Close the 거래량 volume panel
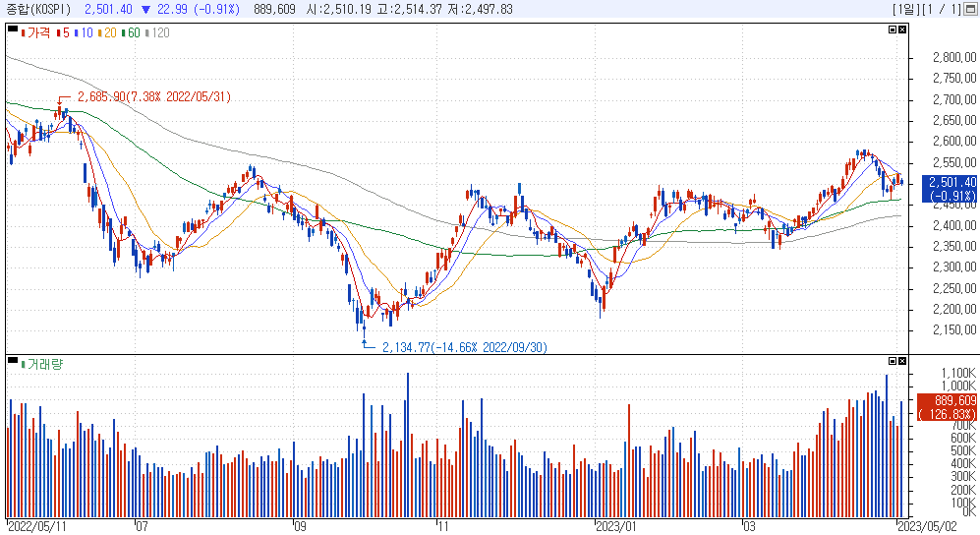 [x=902, y=361]
